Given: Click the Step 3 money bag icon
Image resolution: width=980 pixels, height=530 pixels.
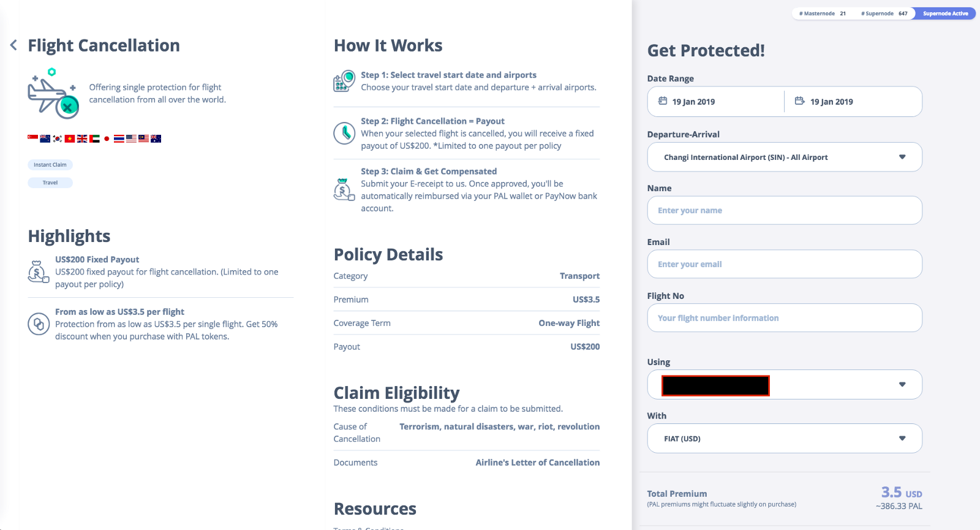Looking at the screenshot, I should tap(344, 190).
